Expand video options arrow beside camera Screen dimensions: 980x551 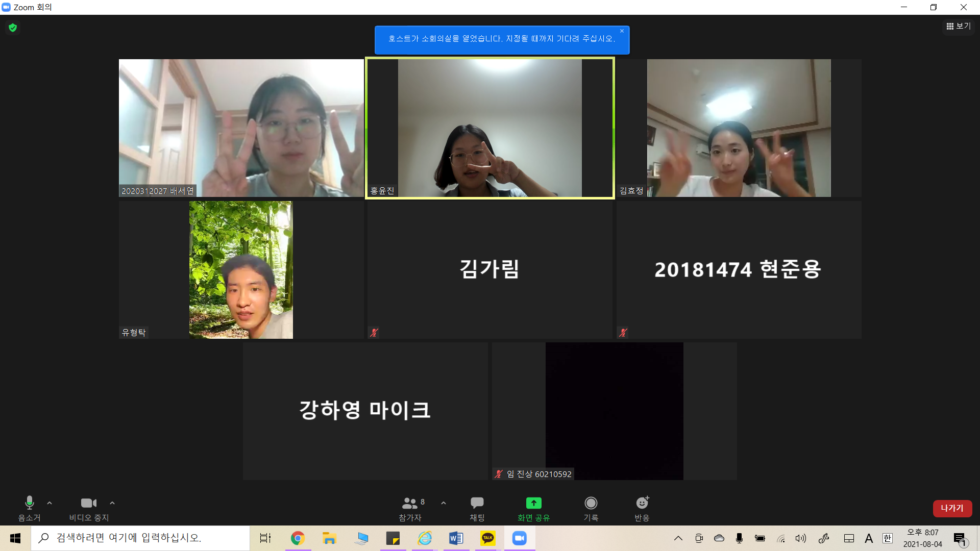112,503
